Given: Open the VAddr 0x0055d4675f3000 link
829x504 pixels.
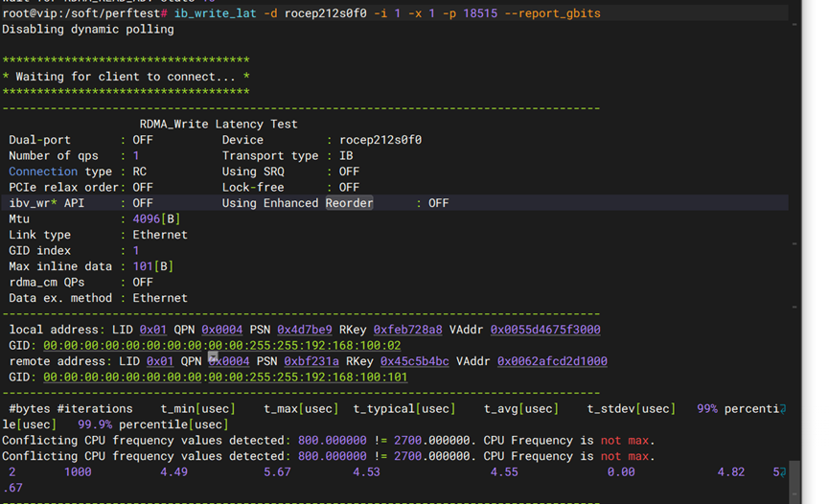Looking at the screenshot, I should pos(545,330).
